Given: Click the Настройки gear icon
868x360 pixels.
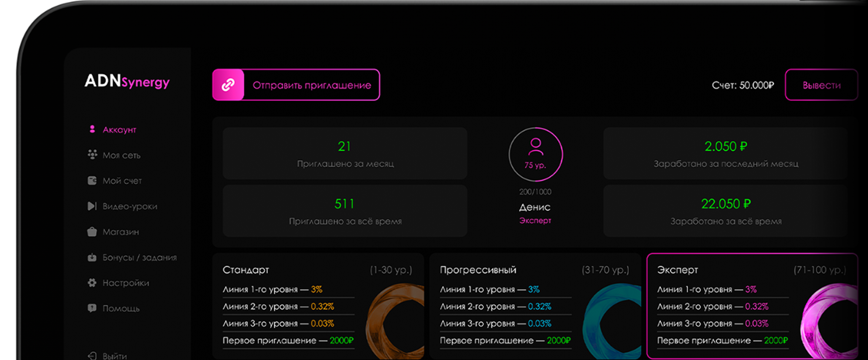Looking at the screenshot, I should 92,283.
